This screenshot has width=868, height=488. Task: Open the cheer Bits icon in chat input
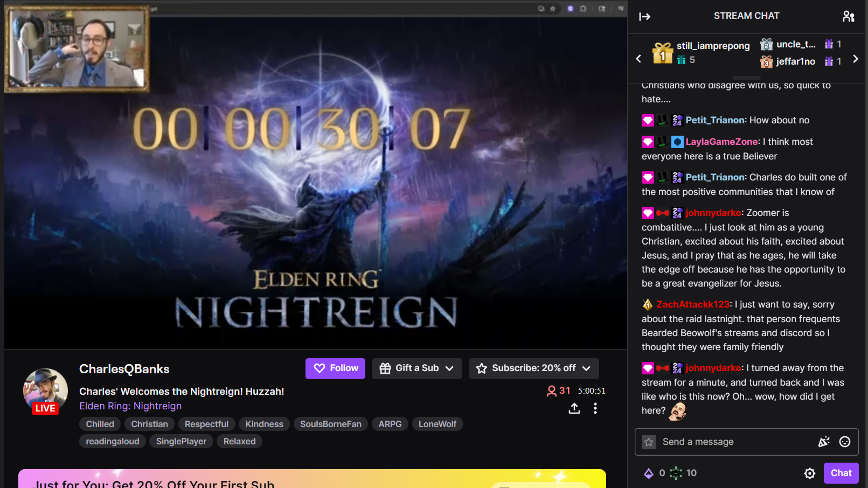pyautogui.click(x=824, y=442)
